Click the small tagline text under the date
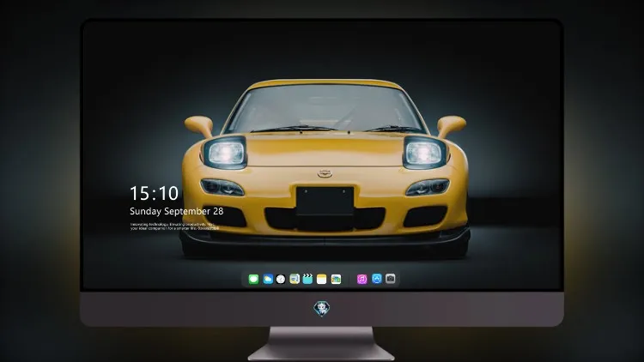 tap(174, 226)
